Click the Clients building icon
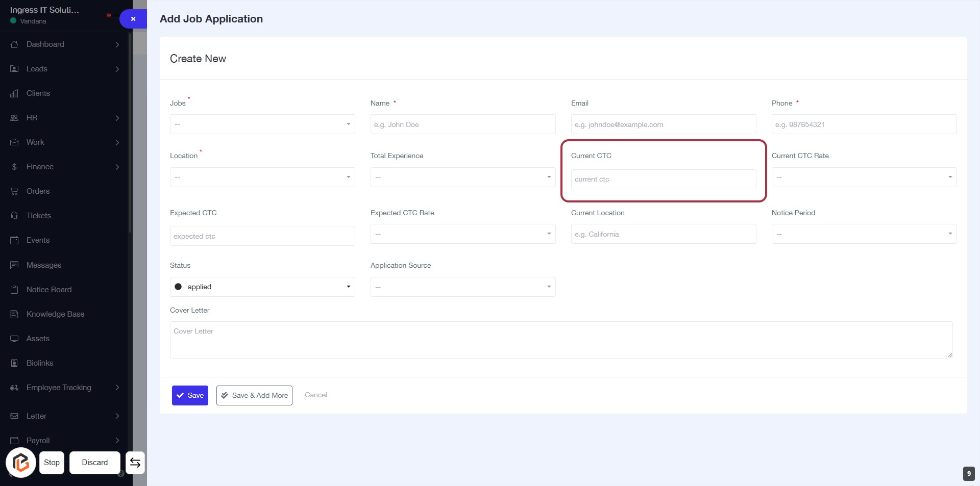Screen dimensions: 980x486 (14, 93)
